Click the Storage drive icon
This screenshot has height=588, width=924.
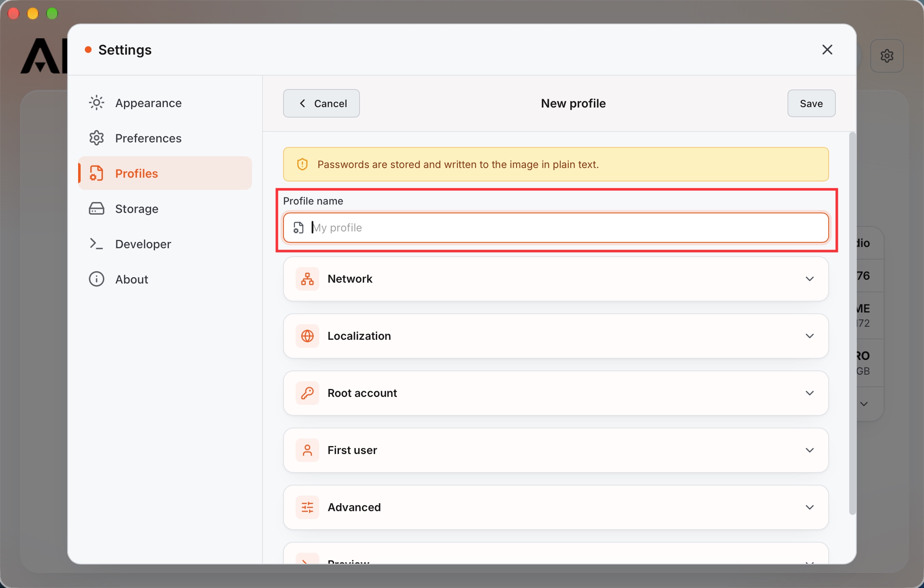point(96,208)
